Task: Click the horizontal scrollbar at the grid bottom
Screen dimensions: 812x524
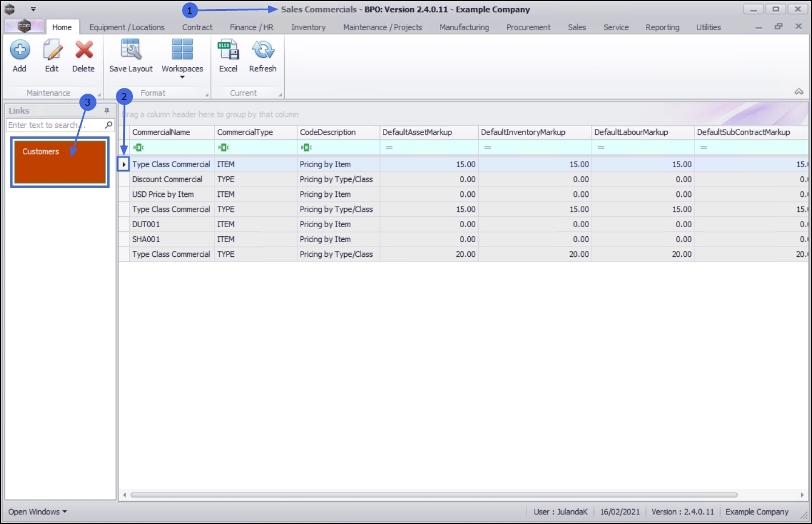Action: click(x=434, y=495)
